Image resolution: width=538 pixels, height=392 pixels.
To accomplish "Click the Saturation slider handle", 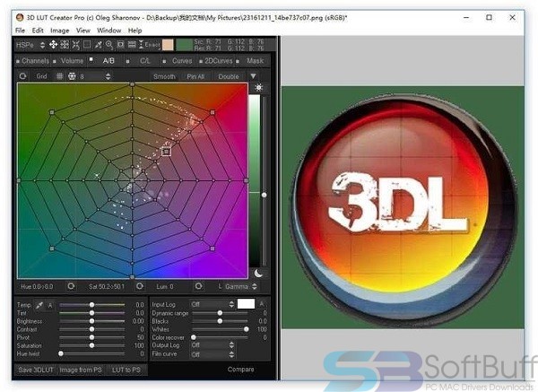I will (92, 345).
